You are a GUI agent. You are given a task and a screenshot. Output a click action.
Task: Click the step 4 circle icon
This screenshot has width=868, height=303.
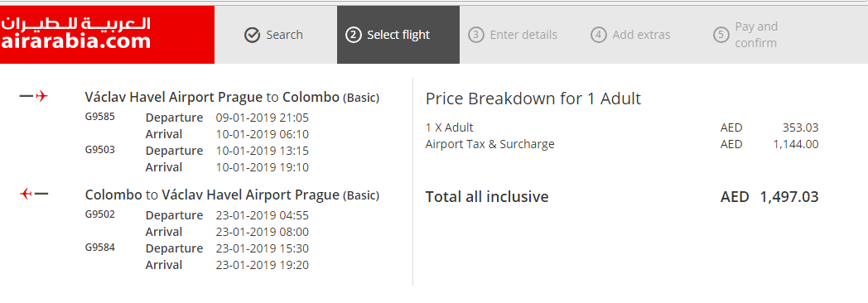[x=599, y=35]
